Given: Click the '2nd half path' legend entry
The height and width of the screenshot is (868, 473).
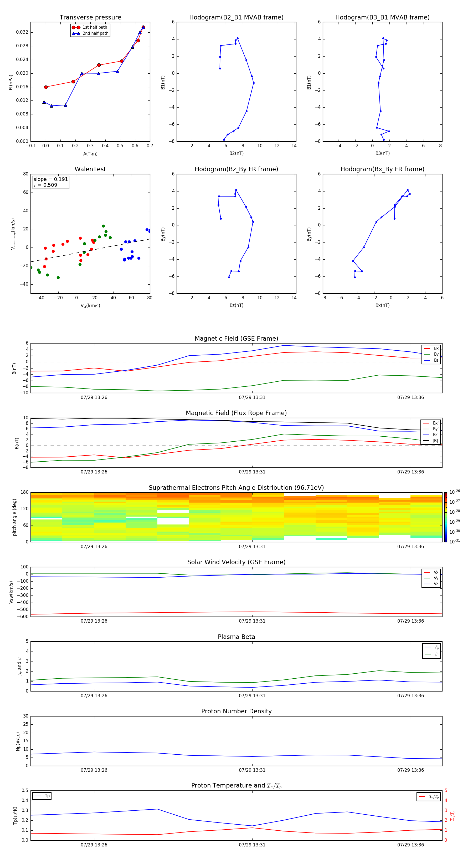Looking at the screenshot, I should pos(90,33).
